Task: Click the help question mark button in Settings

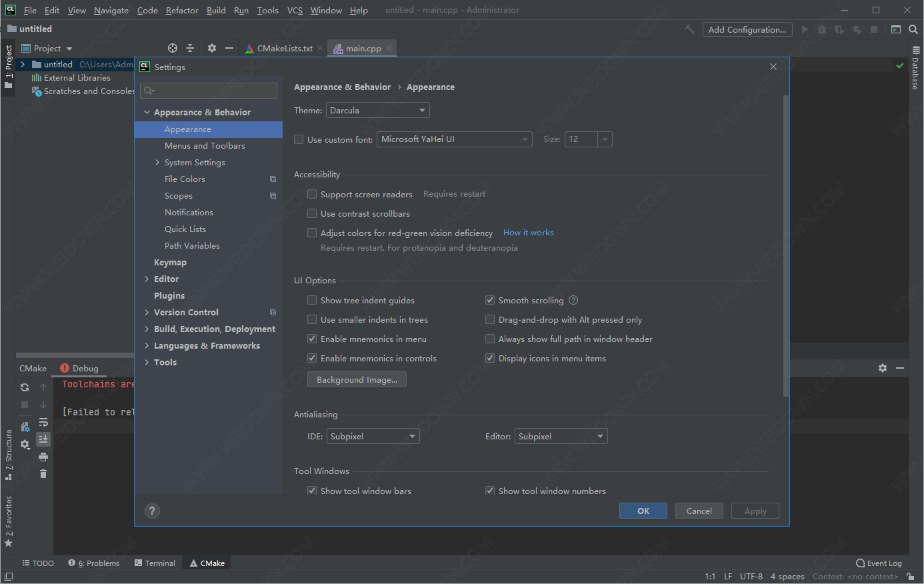Action: pos(152,511)
